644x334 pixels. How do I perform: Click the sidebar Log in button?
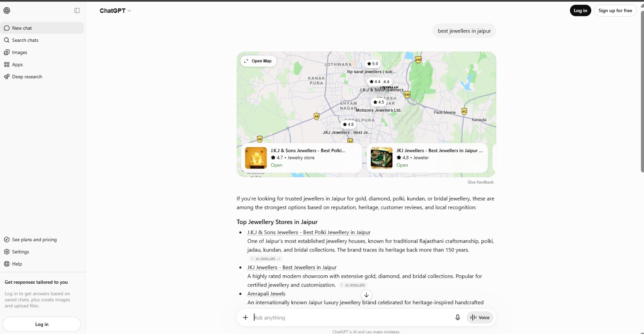[42, 324]
